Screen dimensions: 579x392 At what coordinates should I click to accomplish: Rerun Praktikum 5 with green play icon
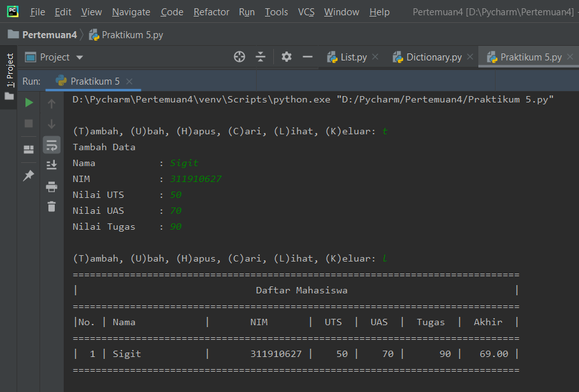29,102
